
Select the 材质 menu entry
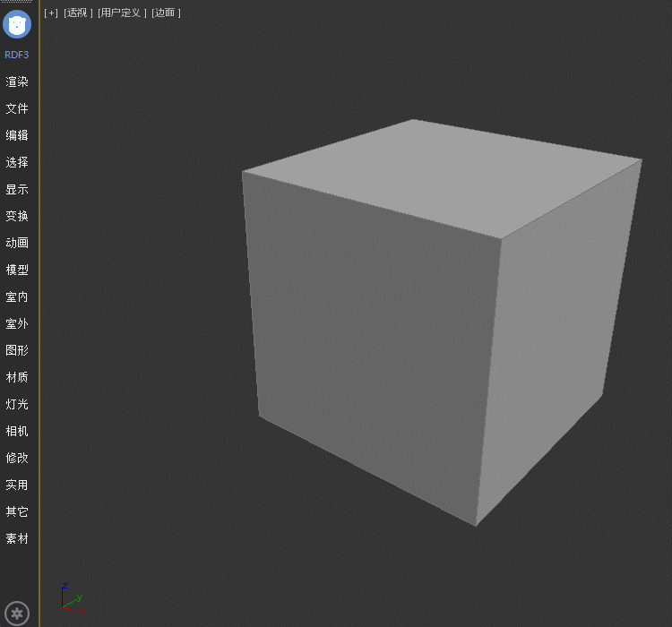[x=17, y=377]
